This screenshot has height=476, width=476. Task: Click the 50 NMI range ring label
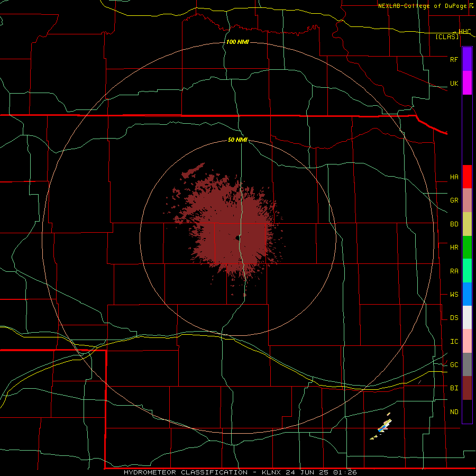pyautogui.click(x=237, y=140)
